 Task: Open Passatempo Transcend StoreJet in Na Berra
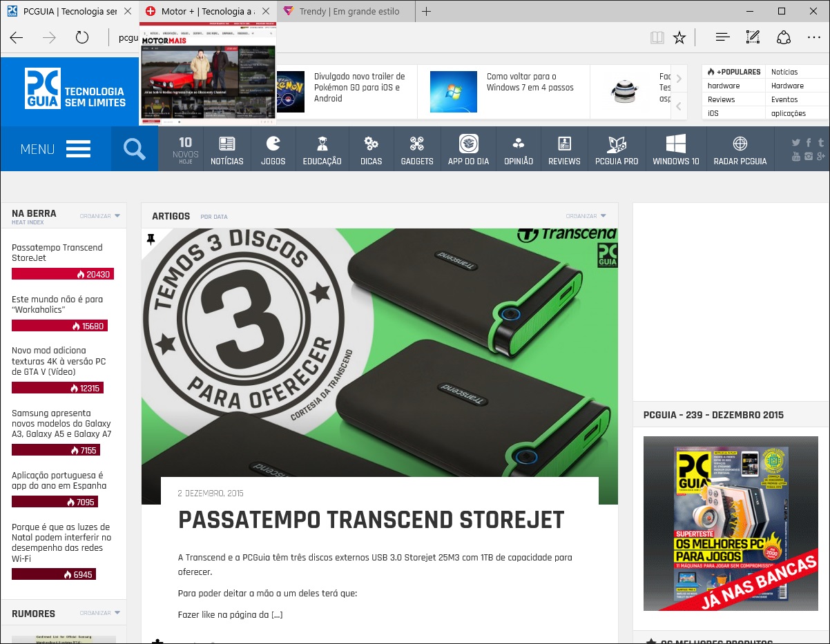[57, 253]
